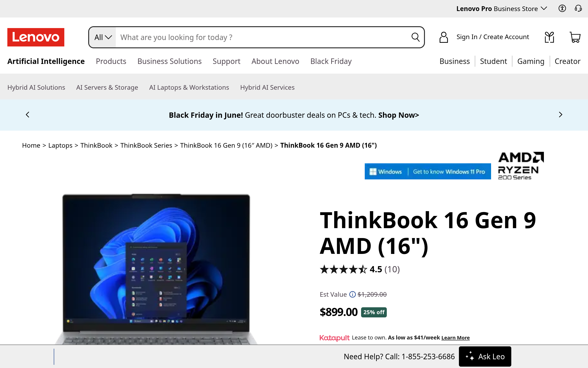This screenshot has width=588, height=368.
Task: Click the AMD Ryzen 200 Series badge
Action: [521, 166]
